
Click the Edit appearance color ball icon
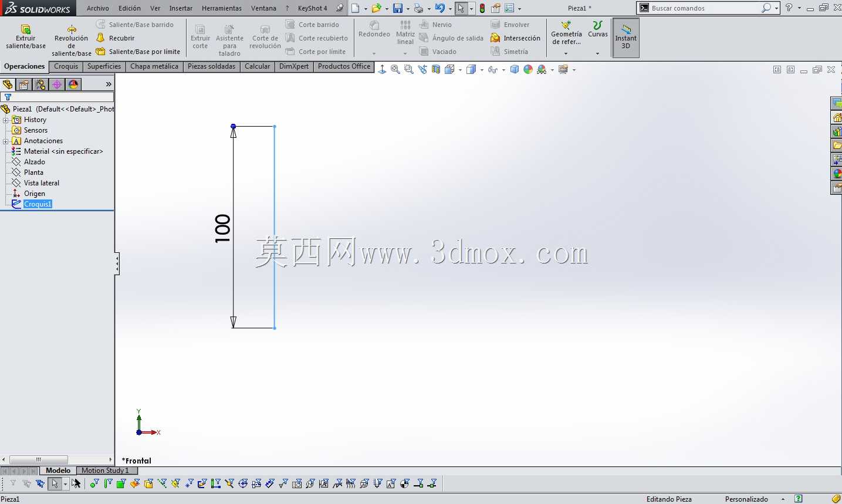tap(528, 69)
